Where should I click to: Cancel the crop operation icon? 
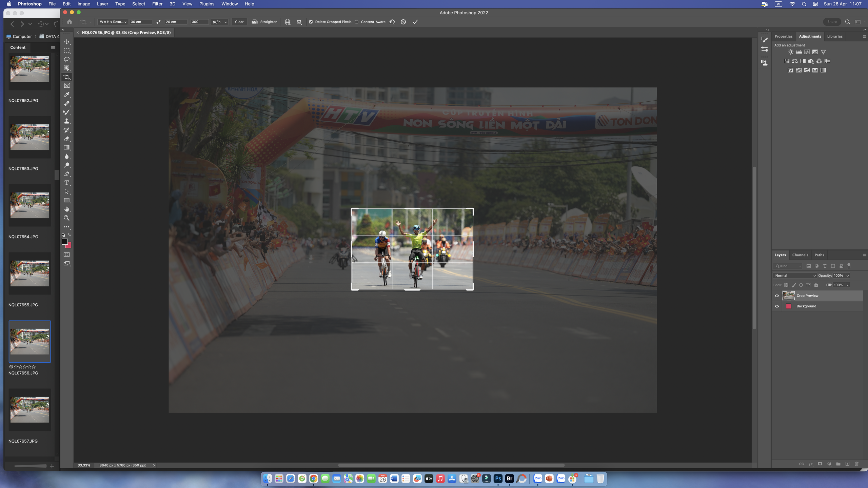403,22
